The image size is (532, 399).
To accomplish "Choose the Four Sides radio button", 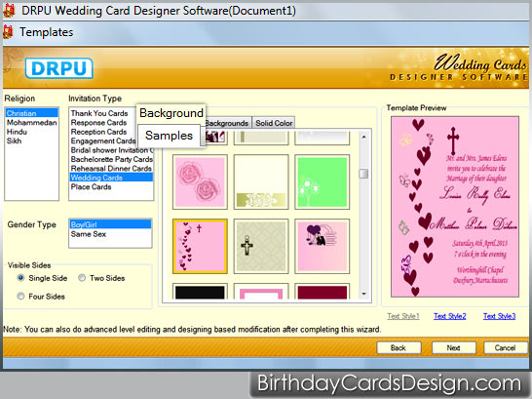I will coord(20,297).
